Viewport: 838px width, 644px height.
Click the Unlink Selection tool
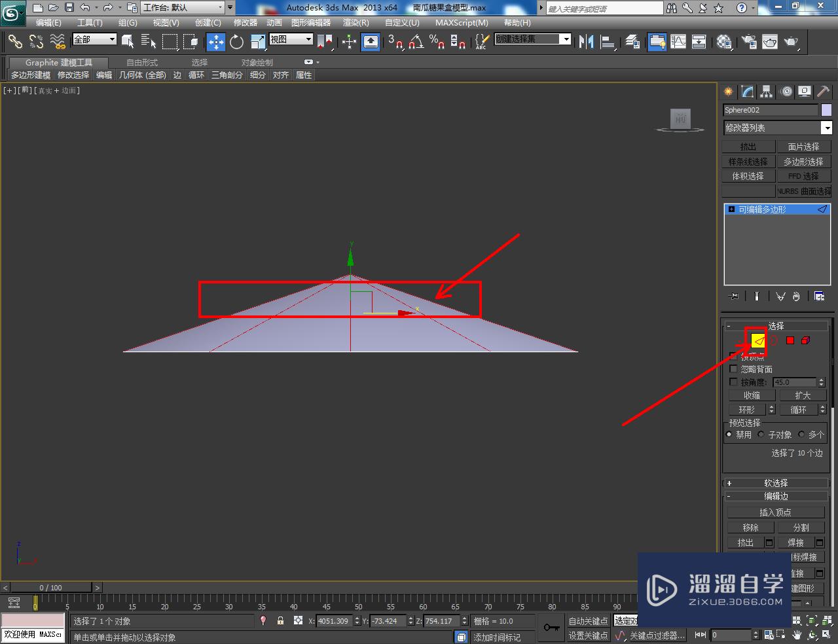coord(36,42)
